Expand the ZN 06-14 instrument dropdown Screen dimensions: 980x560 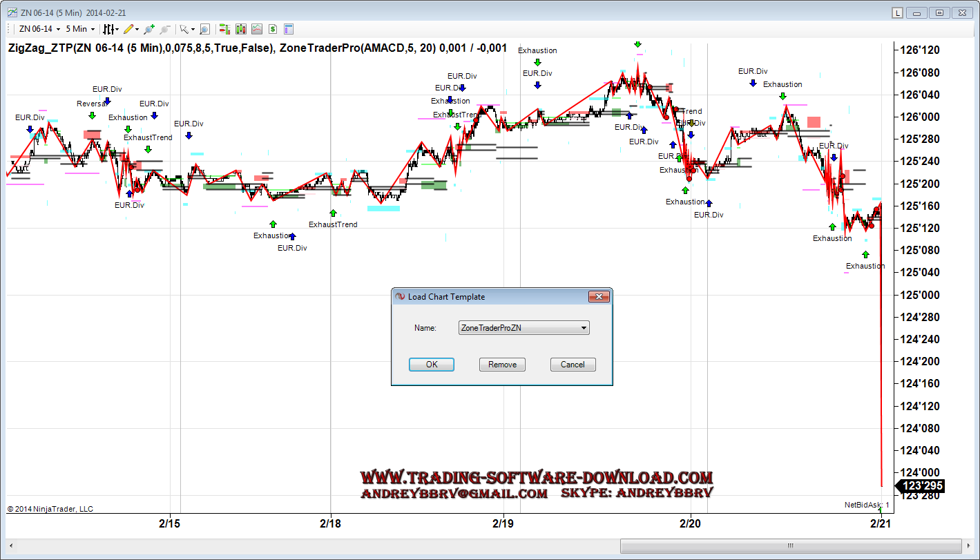[x=39, y=29]
